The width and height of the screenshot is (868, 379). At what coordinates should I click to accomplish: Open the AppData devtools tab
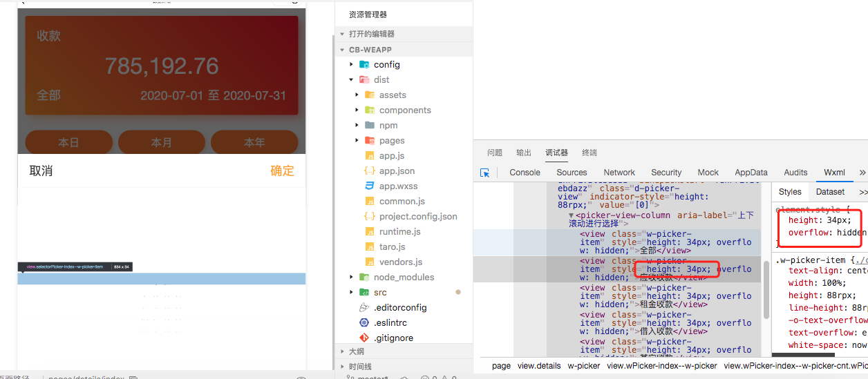click(751, 173)
